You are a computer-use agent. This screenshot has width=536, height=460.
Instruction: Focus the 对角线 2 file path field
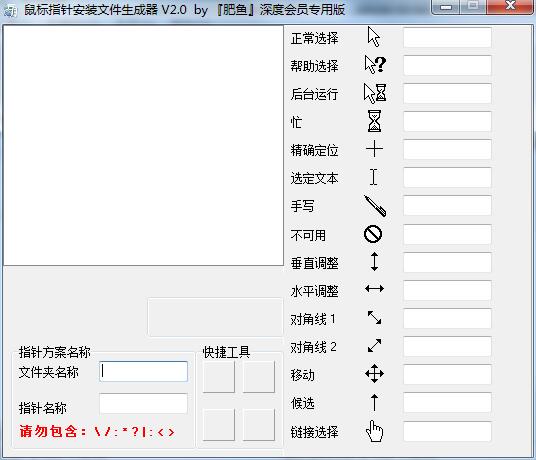coord(447,347)
